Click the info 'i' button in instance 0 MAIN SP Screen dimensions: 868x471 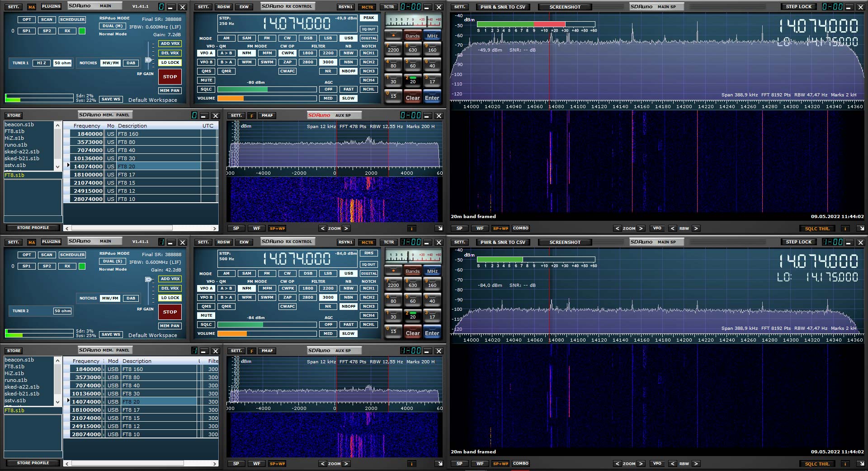pos(844,228)
